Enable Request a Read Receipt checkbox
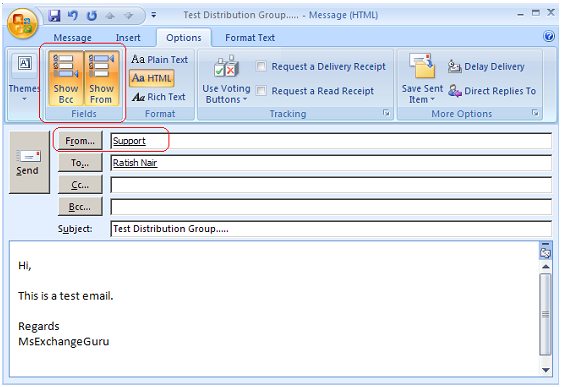The width and height of the screenshot is (562, 387). 261,91
